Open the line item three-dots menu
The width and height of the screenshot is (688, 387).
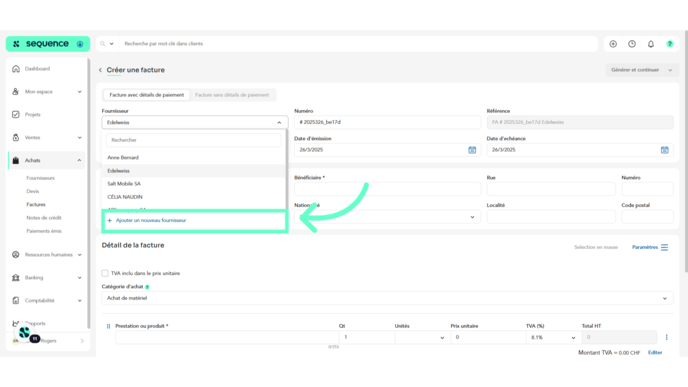tap(666, 337)
